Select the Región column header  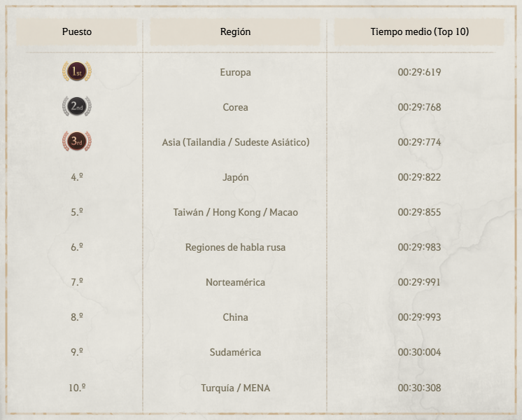[x=235, y=31]
